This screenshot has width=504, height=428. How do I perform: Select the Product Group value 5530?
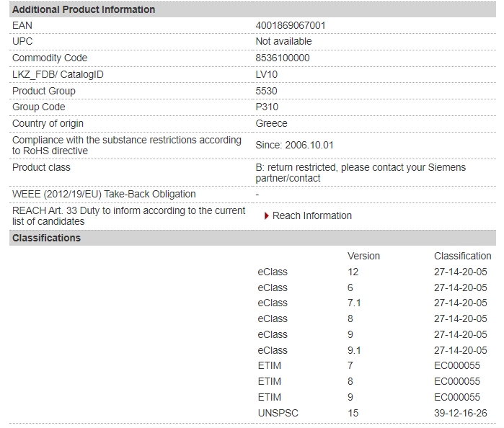(x=266, y=91)
